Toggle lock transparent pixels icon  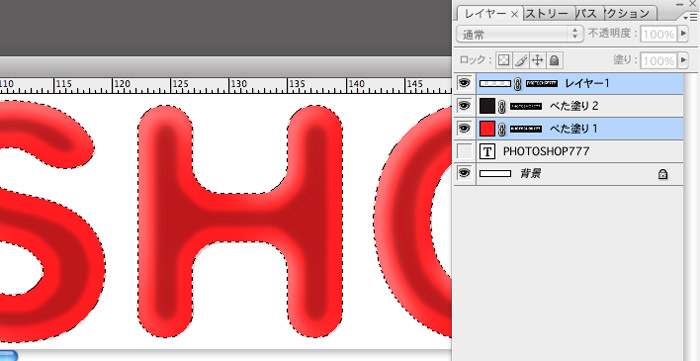click(x=504, y=60)
